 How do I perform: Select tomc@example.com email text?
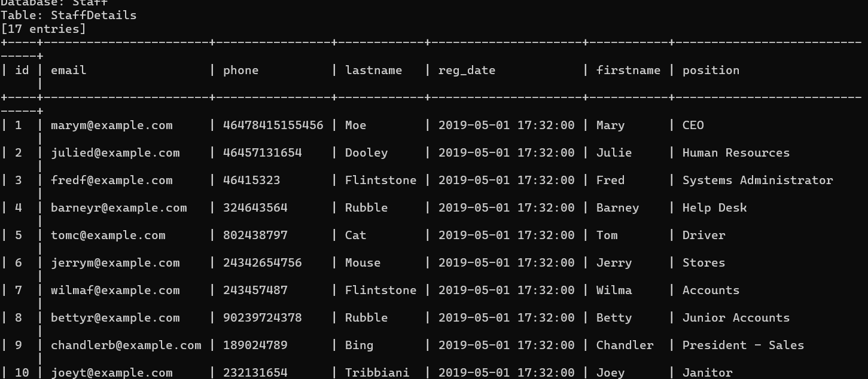(x=108, y=235)
